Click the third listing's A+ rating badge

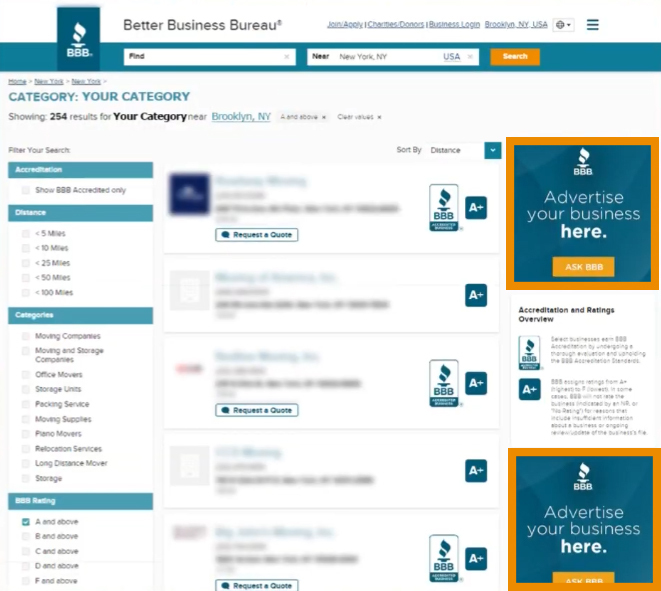(x=476, y=383)
